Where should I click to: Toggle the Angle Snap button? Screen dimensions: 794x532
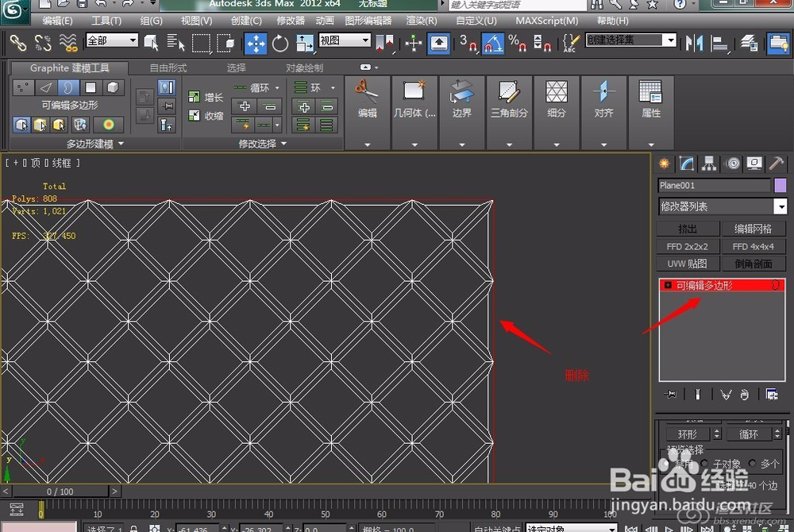(493, 43)
